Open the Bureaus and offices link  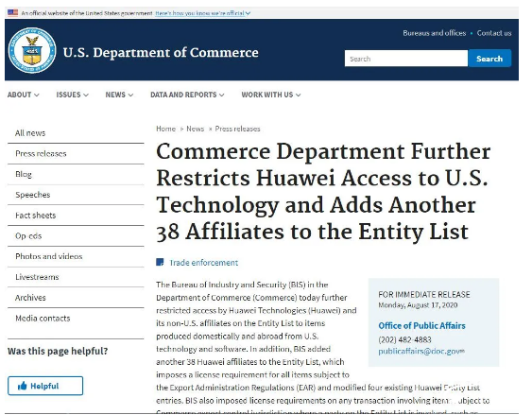click(x=434, y=33)
